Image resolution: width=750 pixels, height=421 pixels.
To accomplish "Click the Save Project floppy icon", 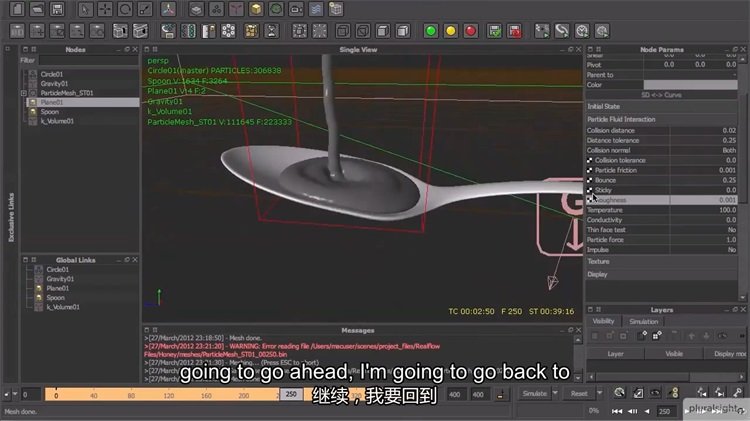I will point(57,9).
